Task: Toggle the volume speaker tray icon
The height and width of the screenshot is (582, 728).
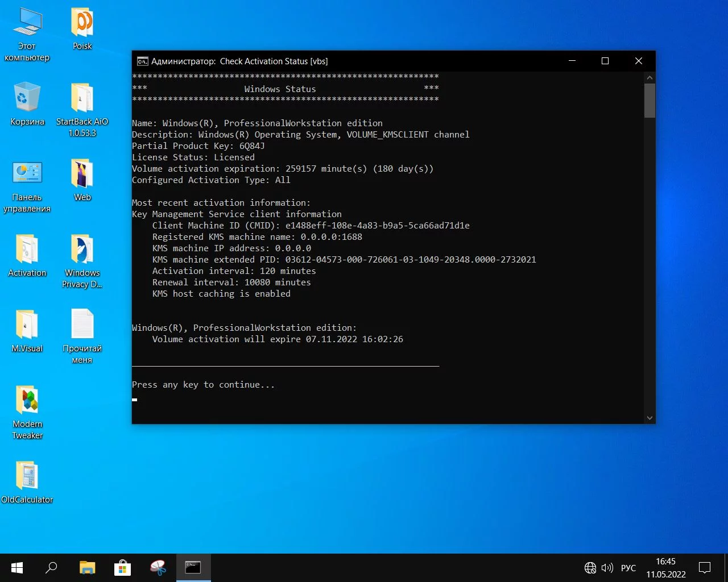Action: tap(607, 568)
